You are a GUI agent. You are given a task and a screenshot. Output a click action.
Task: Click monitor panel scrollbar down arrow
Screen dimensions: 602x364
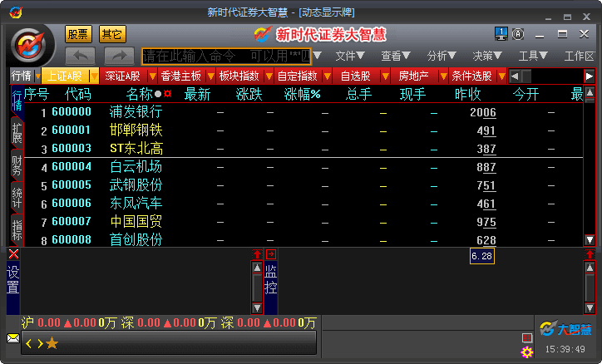(x=590, y=308)
